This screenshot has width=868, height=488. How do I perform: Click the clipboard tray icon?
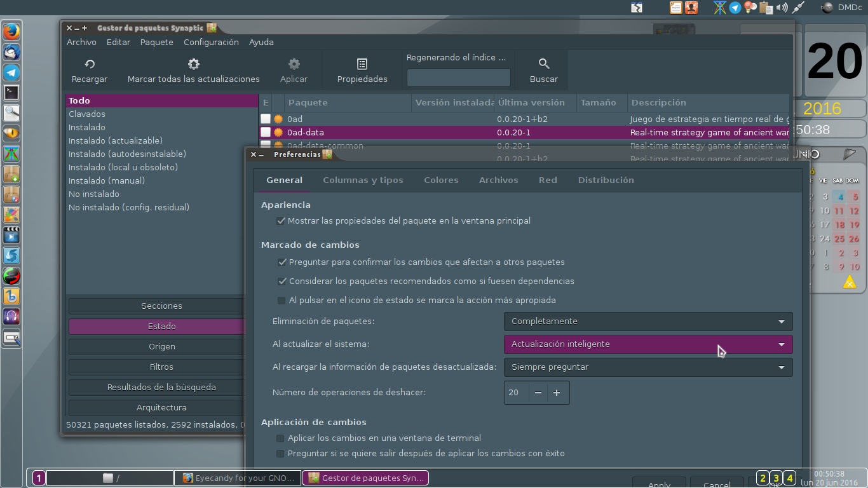click(x=766, y=8)
